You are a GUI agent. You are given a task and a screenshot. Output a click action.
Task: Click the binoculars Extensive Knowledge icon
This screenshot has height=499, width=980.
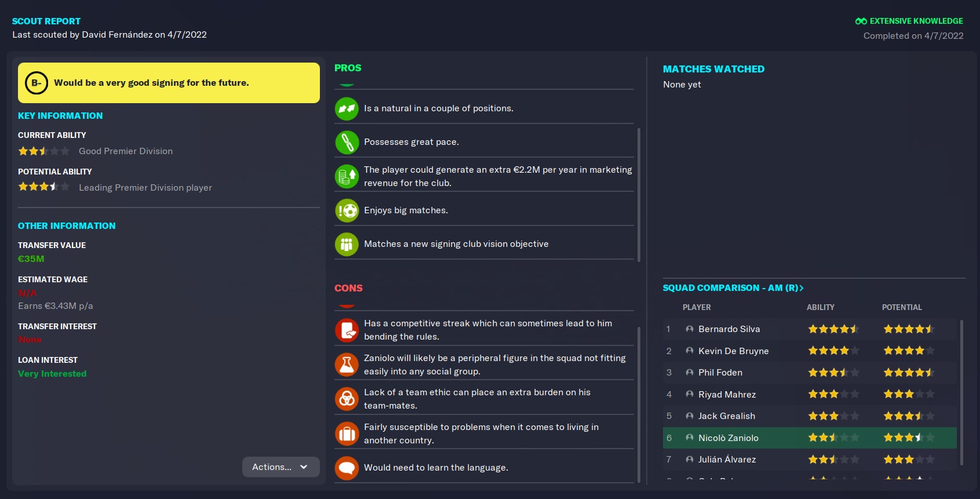coord(861,21)
